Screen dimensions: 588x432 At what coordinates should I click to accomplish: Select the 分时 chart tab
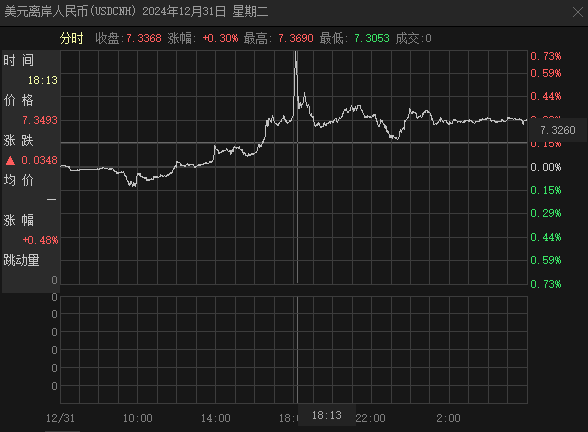[72, 38]
